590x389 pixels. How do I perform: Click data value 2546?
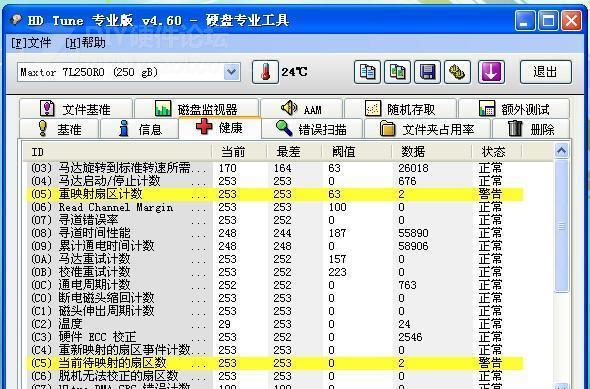410,337
